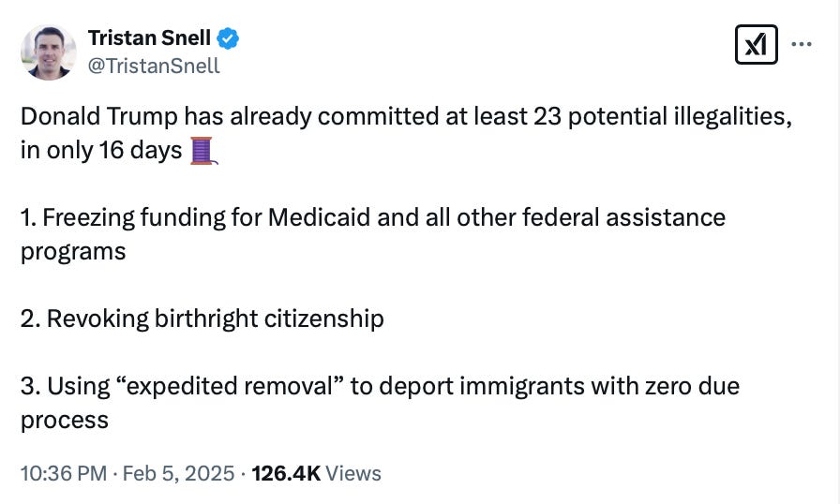This screenshot has width=840, height=504.
Task: Click the 10:36 PM timestamp
Action: click(x=64, y=473)
